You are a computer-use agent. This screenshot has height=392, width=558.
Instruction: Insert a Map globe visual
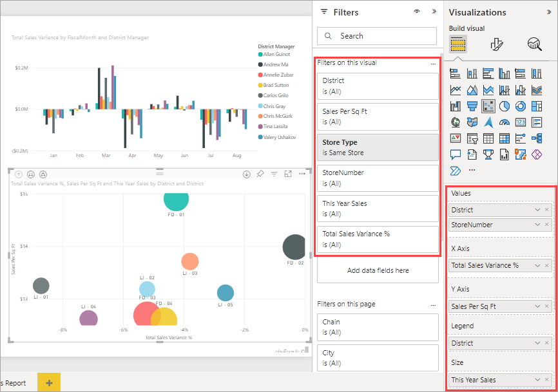tap(455, 122)
